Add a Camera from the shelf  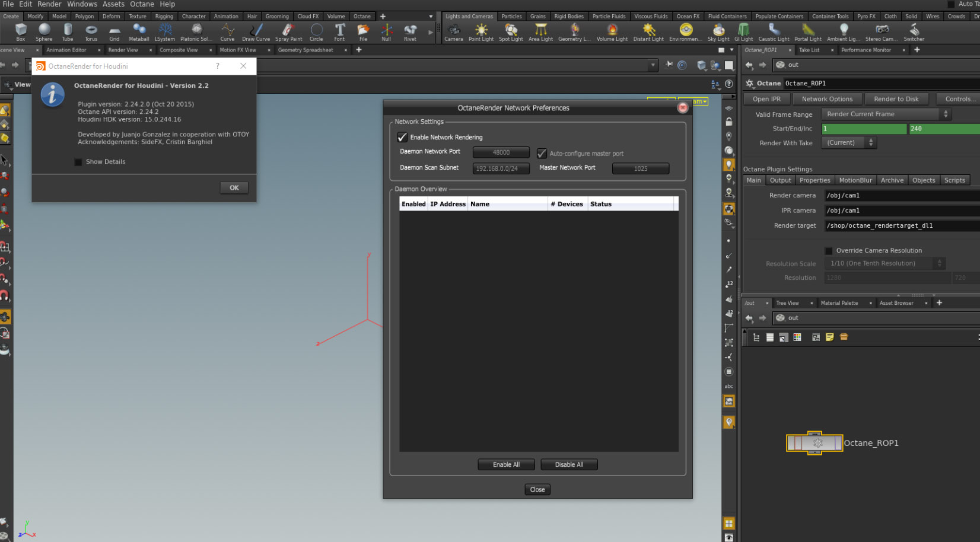point(454,32)
